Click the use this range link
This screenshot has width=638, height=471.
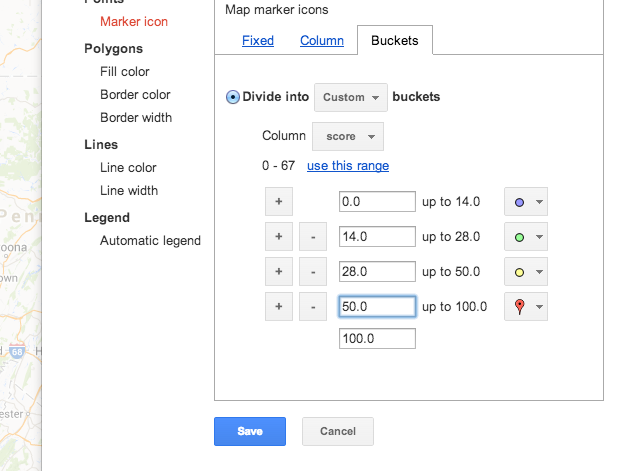[348, 166]
